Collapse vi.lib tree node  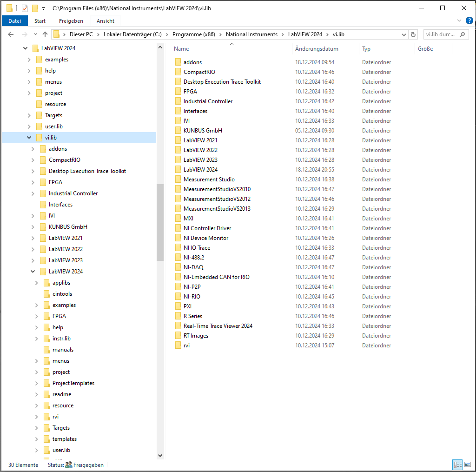[x=29, y=138]
